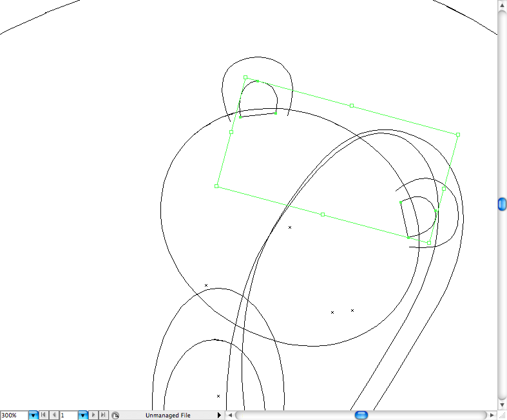The image size is (507, 420).
Task: Click the bounding box bottom-left corner handle
Action: (x=216, y=186)
